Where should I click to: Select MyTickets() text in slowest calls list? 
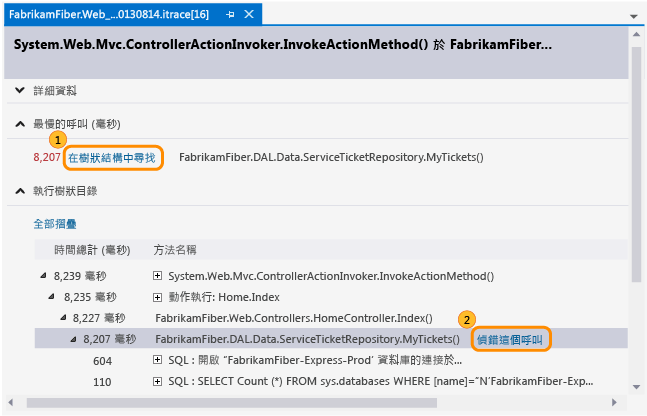[331, 157]
